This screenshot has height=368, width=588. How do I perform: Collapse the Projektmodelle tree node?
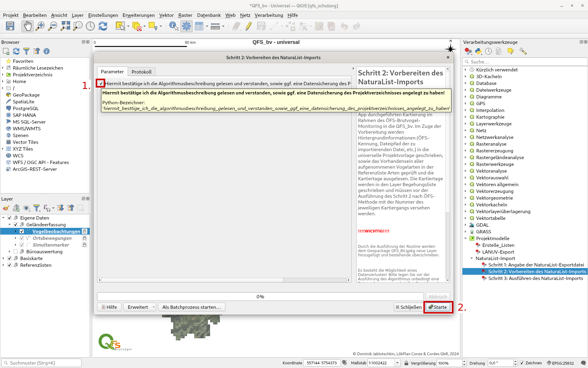(466, 238)
